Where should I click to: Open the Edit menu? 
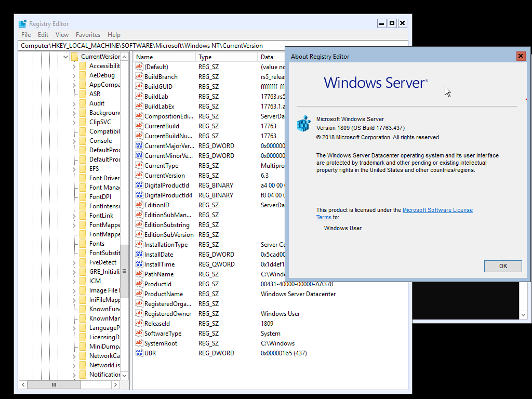coord(43,35)
